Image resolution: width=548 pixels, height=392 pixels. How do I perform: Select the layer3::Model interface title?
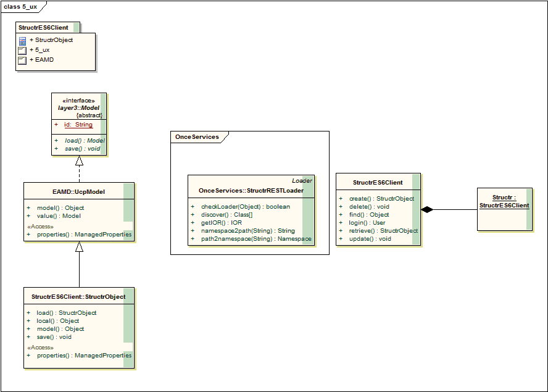coord(78,107)
